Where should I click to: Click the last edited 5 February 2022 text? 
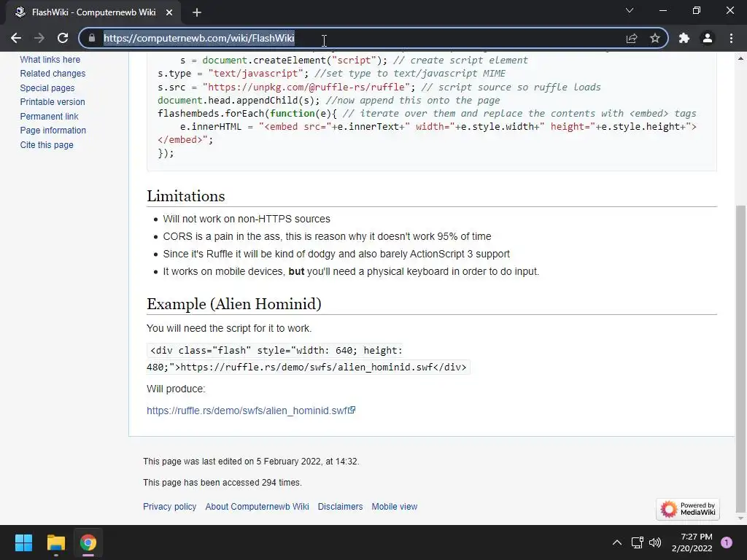pyautogui.click(x=251, y=462)
